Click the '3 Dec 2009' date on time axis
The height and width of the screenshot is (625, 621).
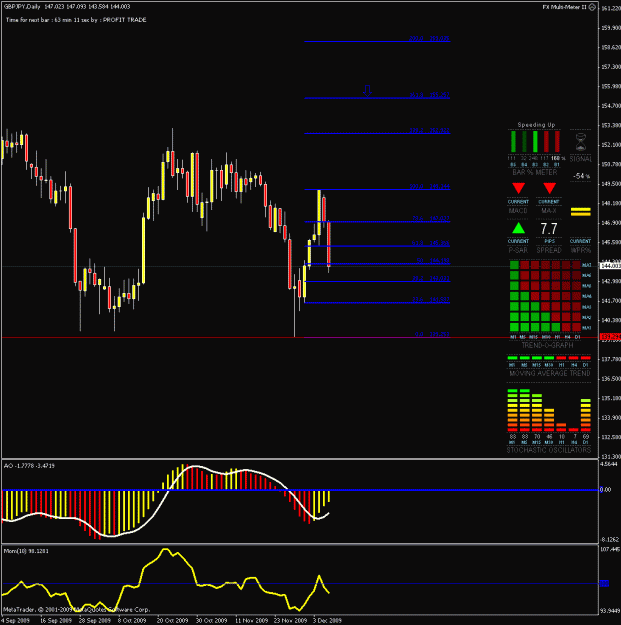(x=327, y=621)
